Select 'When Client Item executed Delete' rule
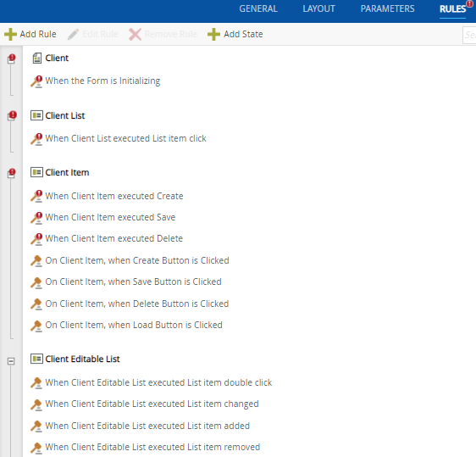The height and width of the screenshot is (457, 476). pos(113,238)
